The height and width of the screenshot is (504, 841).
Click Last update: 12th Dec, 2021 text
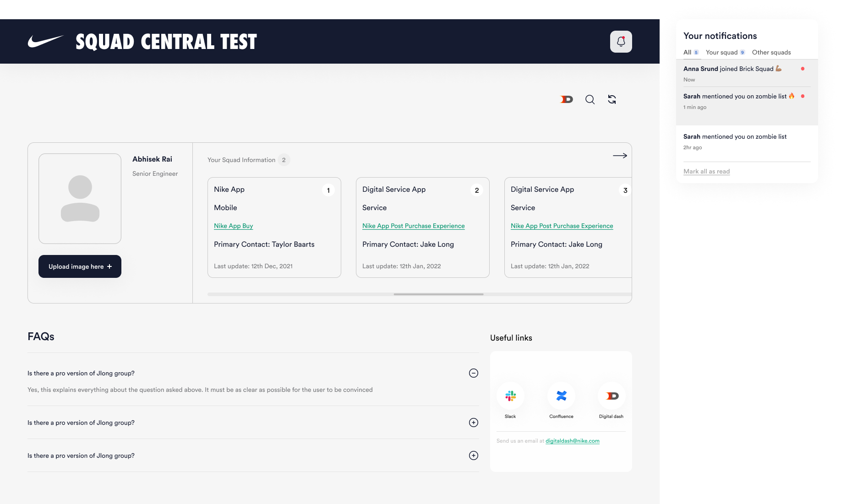click(253, 266)
